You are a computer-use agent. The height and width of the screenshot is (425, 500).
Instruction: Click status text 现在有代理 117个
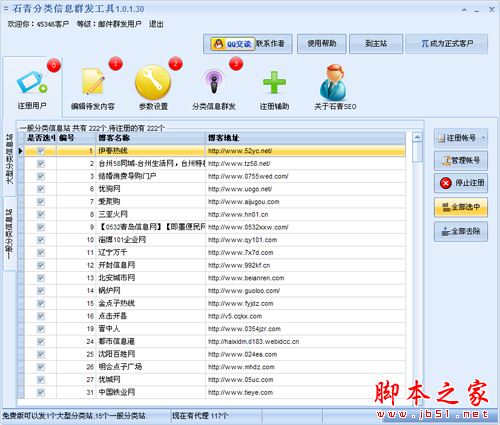tap(200, 416)
